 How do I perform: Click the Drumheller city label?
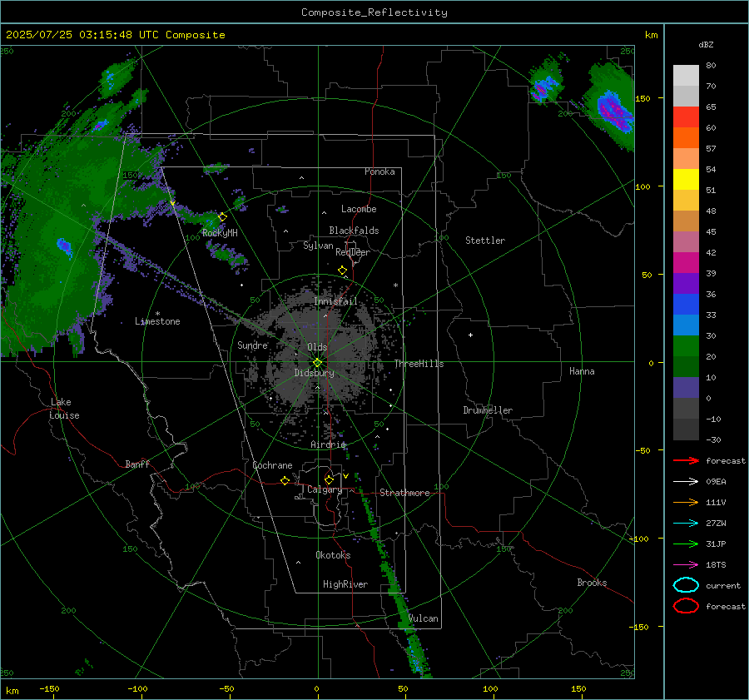[488, 410]
